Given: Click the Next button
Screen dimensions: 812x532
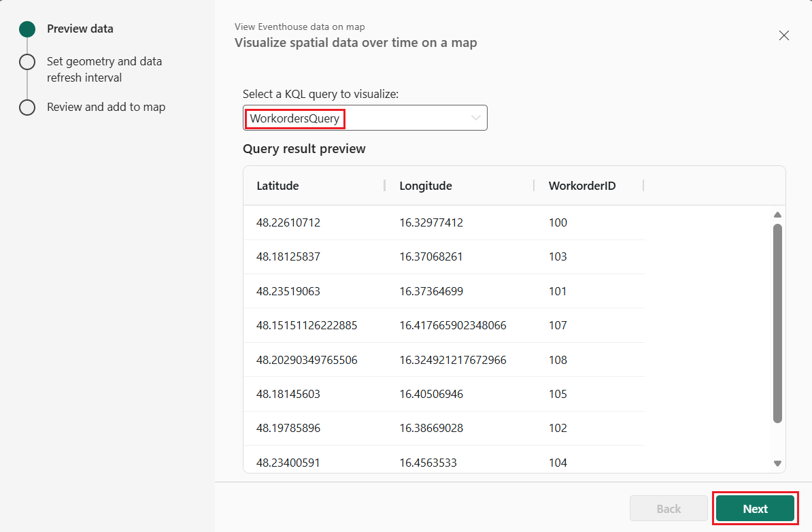Looking at the screenshot, I should (x=755, y=508).
